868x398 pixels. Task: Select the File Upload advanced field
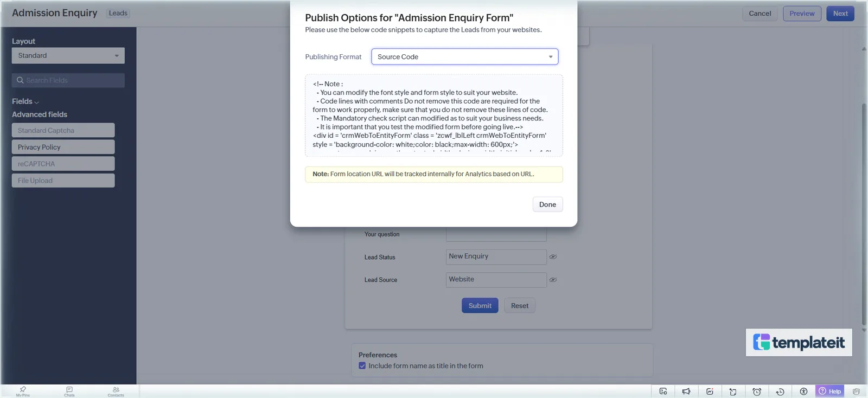tap(63, 181)
